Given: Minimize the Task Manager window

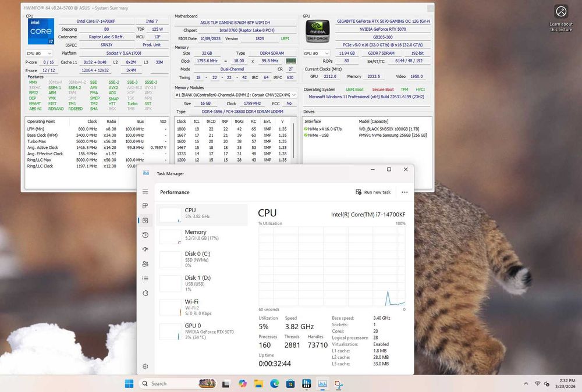Looking at the screenshot, I should pyautogui.click(x=372, y=169).
